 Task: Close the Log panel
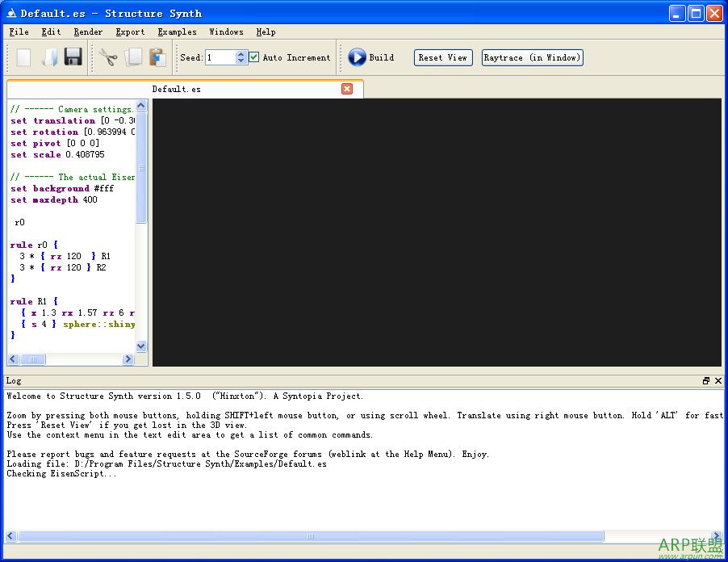718,381
